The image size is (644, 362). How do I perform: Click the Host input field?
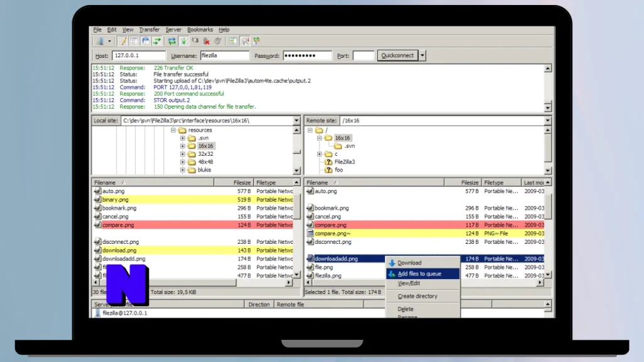click(x=138, y=55)
